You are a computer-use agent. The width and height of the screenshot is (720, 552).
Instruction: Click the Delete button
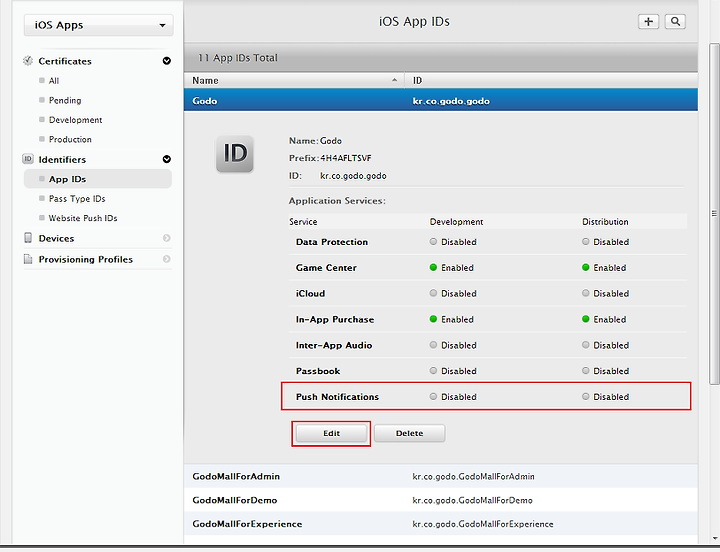409,433
